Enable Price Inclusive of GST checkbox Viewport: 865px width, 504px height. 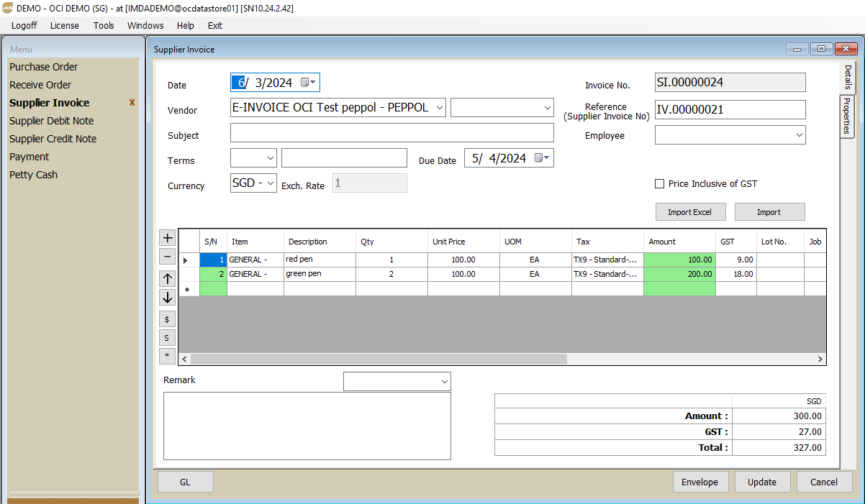[659, 184]
